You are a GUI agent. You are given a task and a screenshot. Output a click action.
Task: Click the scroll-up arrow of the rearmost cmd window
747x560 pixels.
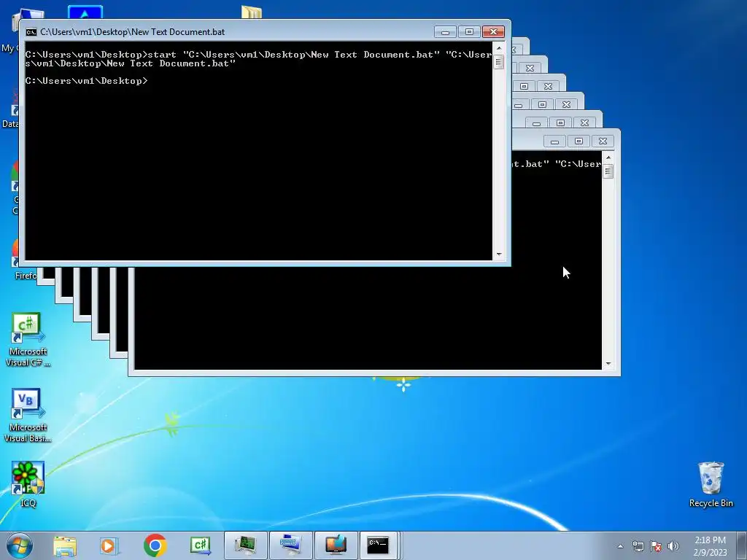coord(608,157)
